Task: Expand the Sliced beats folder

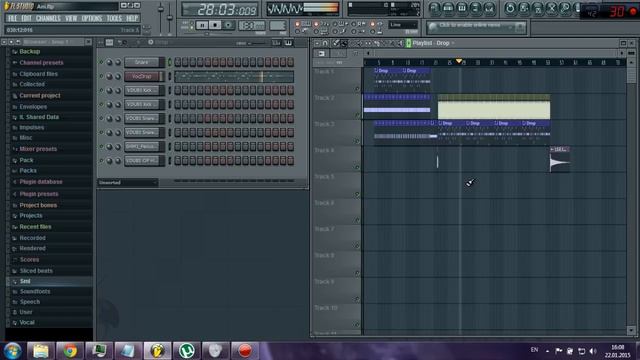Action: click(36, 271)
